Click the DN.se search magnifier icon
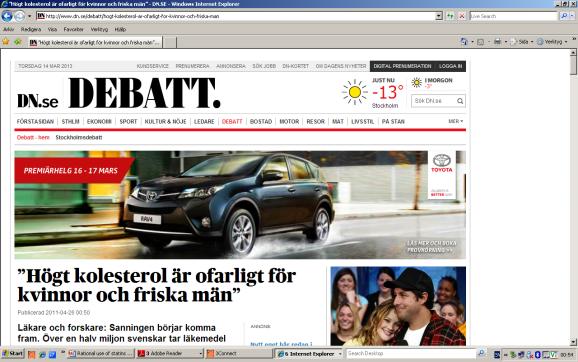 click(460, 101)
